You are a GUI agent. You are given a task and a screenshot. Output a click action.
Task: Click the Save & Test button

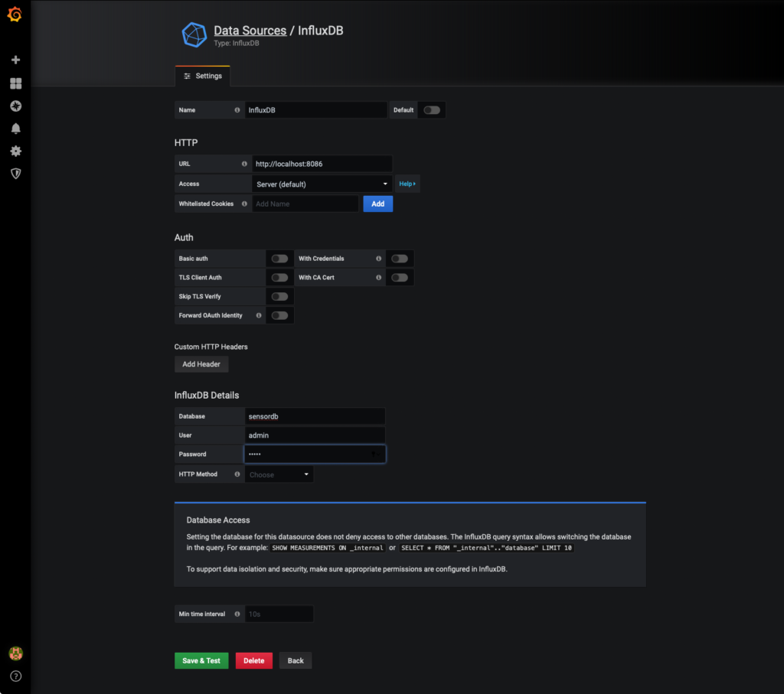point(201,660)
